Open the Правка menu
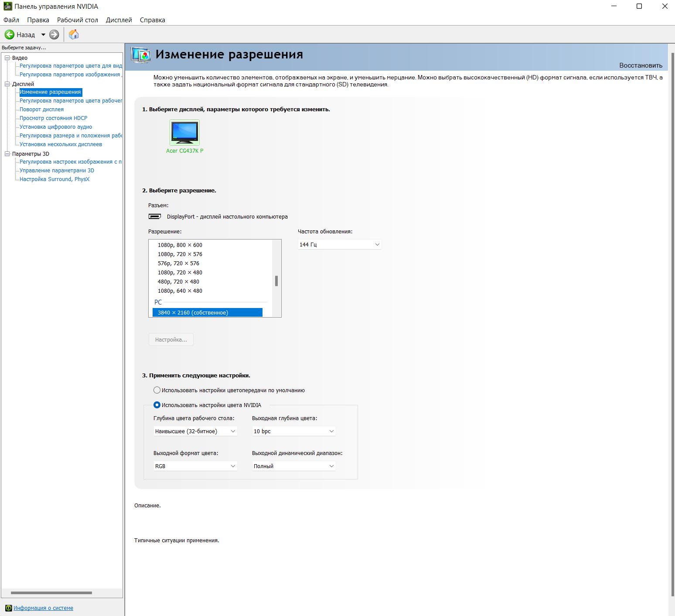Image resolution: width=675 pixels, height=616 pixels. point(38,20)
